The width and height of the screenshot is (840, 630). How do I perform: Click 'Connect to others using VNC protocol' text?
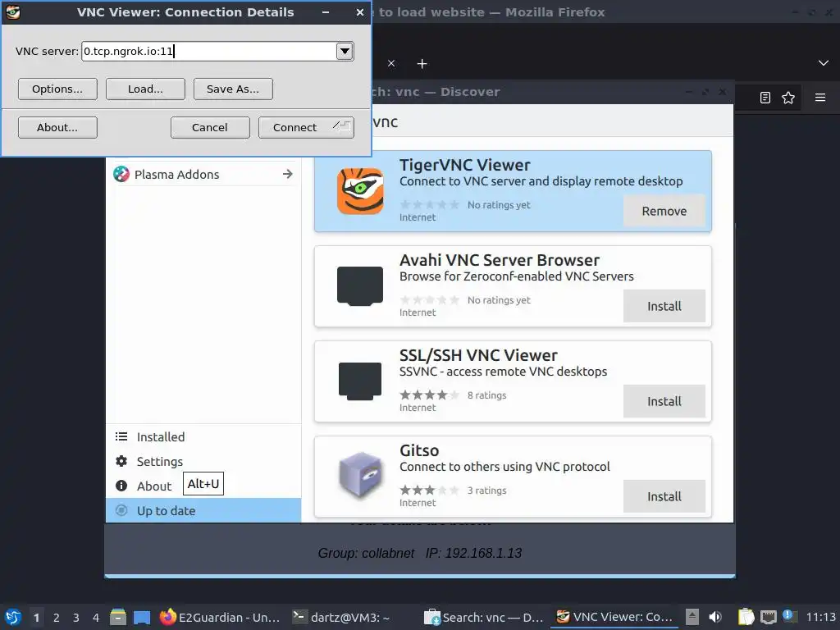pos(504,467)
